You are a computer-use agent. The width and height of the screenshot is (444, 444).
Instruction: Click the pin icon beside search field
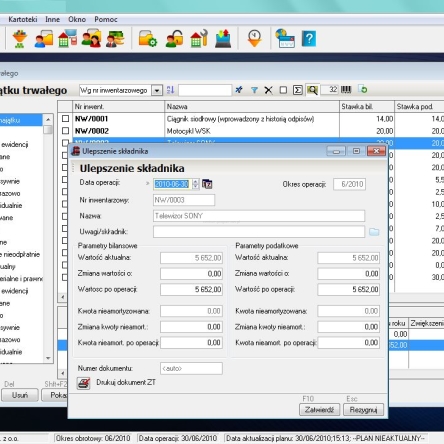[x=239, y=90]
